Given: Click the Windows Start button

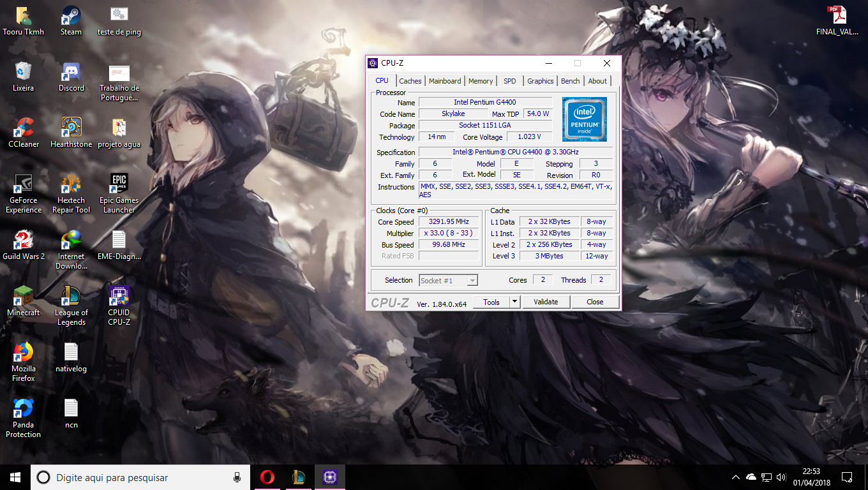Looking at the screenshot, I should pyautogui.click(x=15, y=477).
